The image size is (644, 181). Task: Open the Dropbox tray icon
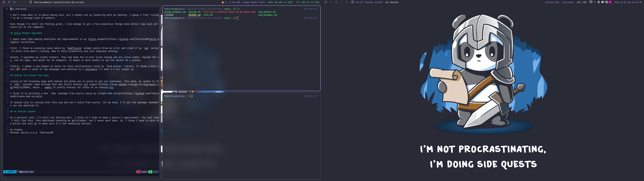pyautogui.click(x=606, y=2)
